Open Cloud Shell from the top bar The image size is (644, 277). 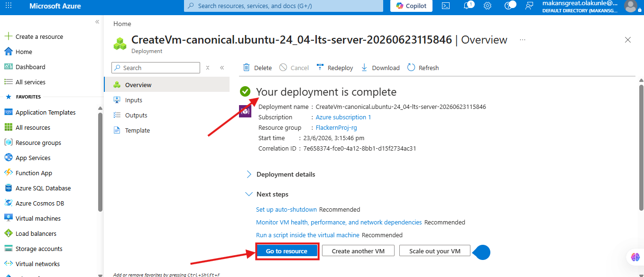pyautogui.click(x=446, y=6)
